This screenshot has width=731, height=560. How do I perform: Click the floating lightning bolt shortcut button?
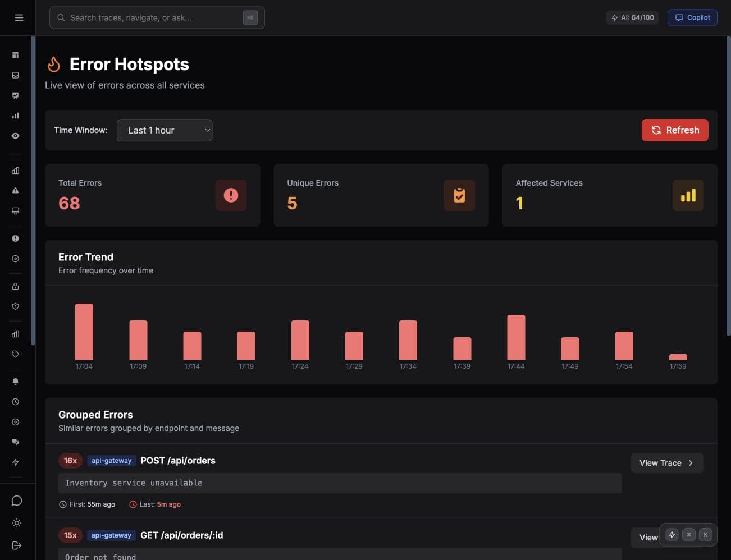(672, 535)
